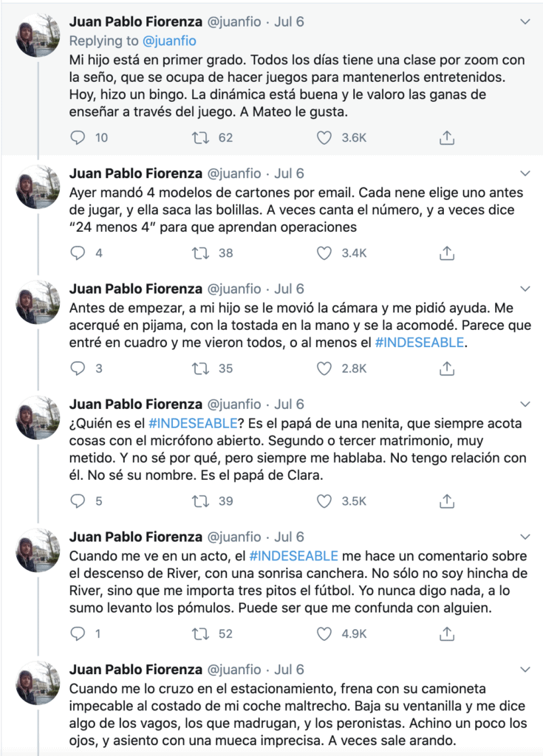Image resolution: width=543 pixels, height=756 pixels.
Task: Share the tweet about the pijama and tostada
Action: click(446, 368)
